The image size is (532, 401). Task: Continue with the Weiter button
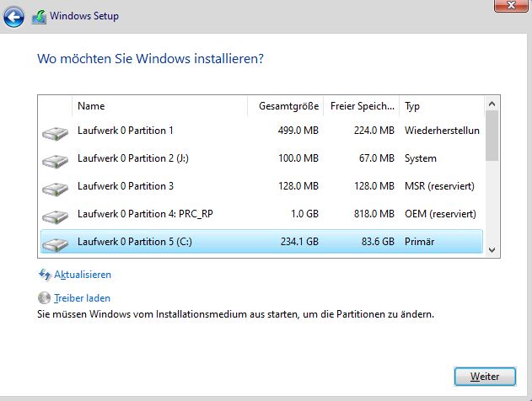[485, 377]
